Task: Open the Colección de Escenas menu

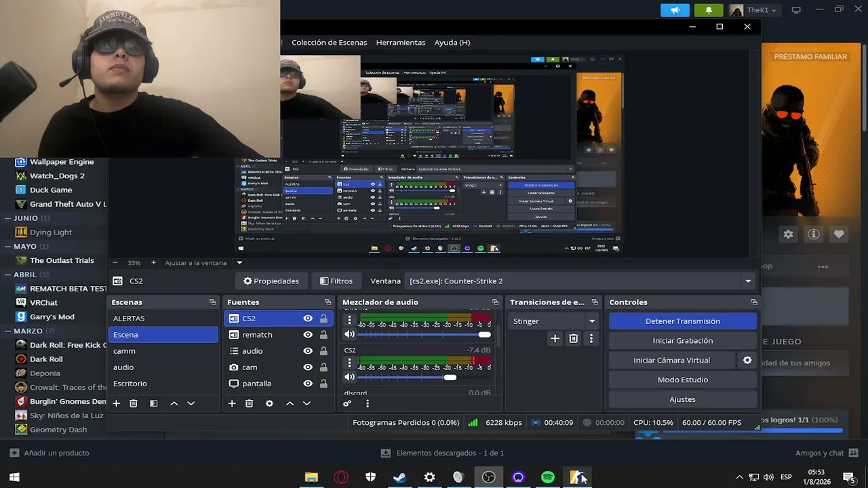Action: click(x=329, y=42)
